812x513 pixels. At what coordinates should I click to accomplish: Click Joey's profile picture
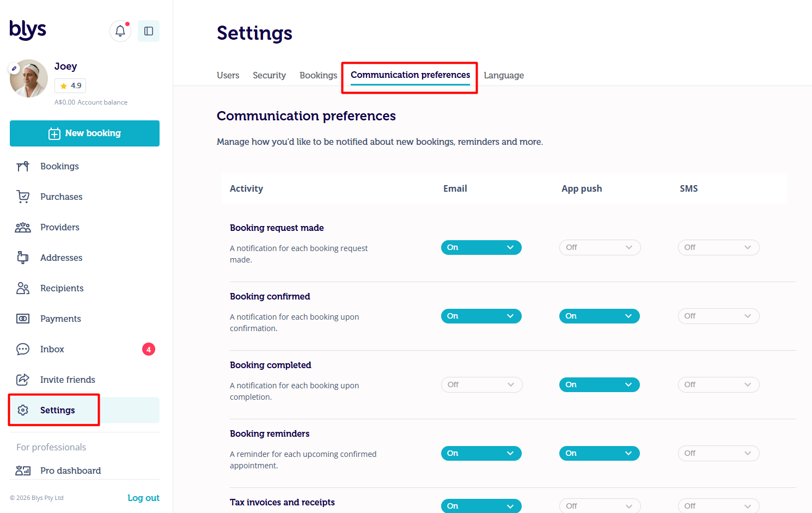pos(29,78)
